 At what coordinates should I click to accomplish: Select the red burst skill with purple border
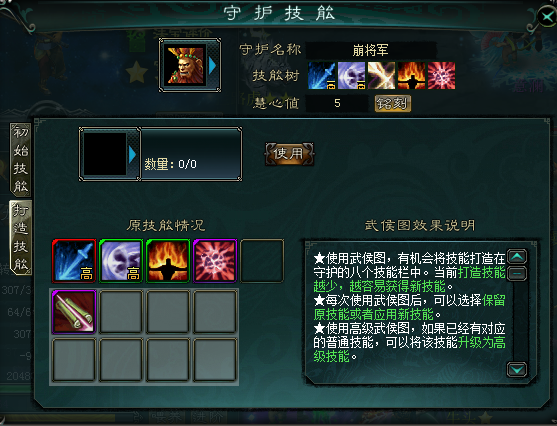click(x=215, y=261)
